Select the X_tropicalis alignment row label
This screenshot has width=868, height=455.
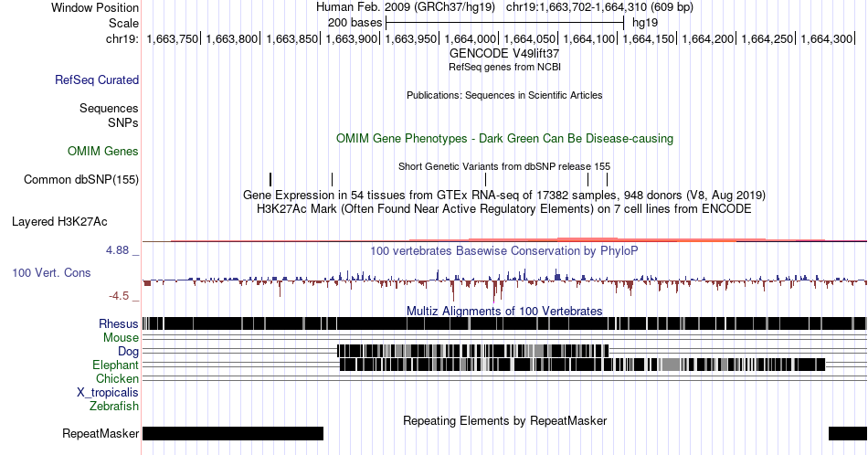point(107,393)
